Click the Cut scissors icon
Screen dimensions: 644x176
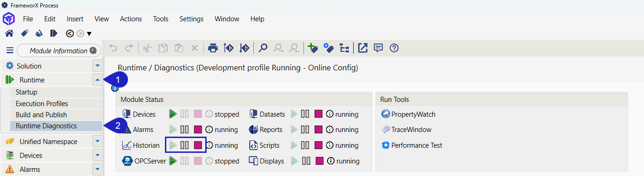point(147,48)
